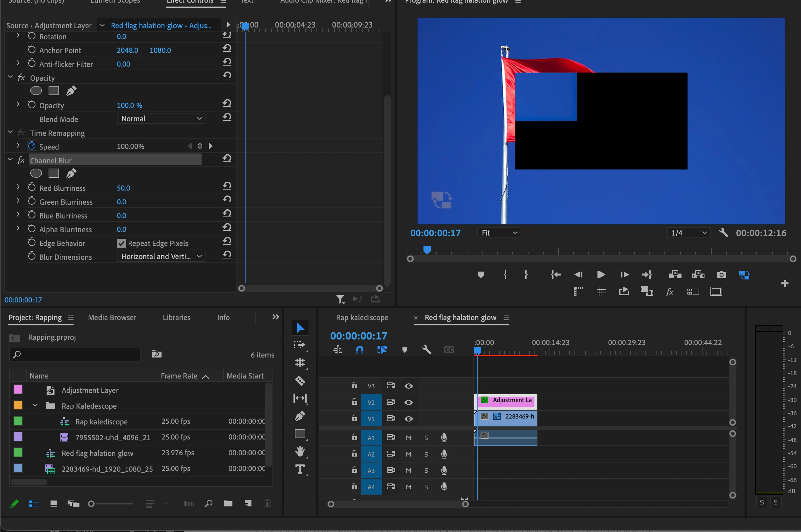Viewport: 801px width, 532px height.
Task: Open the Rap kalediscope sequence tab
Action: [x=362, y=317]
